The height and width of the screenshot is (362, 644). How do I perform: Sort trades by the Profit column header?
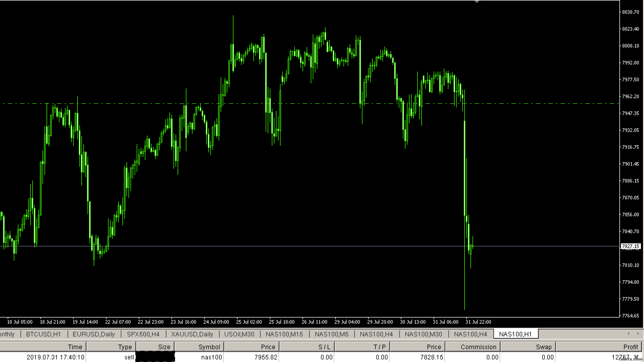[599, 347]
